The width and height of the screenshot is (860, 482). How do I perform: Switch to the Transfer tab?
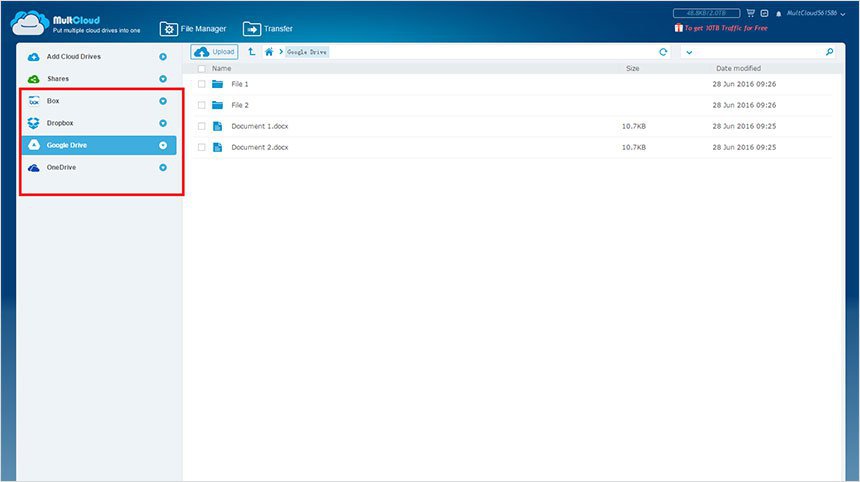(267, 29)
